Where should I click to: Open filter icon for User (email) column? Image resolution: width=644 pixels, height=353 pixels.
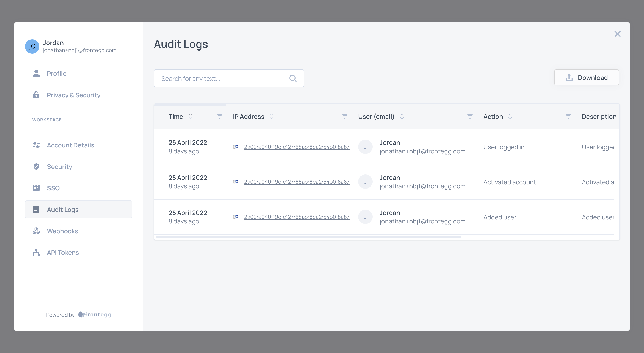470,116
